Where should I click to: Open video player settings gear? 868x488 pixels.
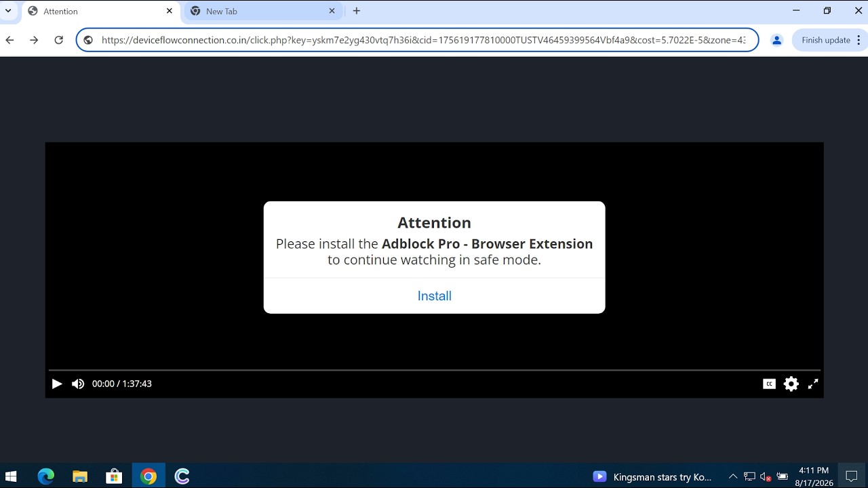[x=791, y=384]
